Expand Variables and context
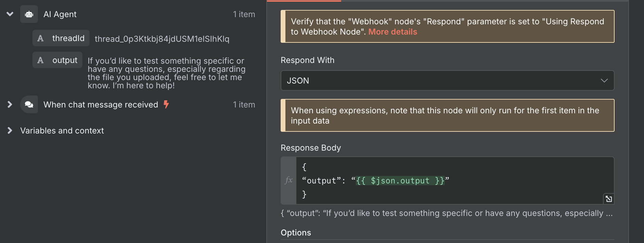This screenshot has height=243, width=644. tap(10, 131)
